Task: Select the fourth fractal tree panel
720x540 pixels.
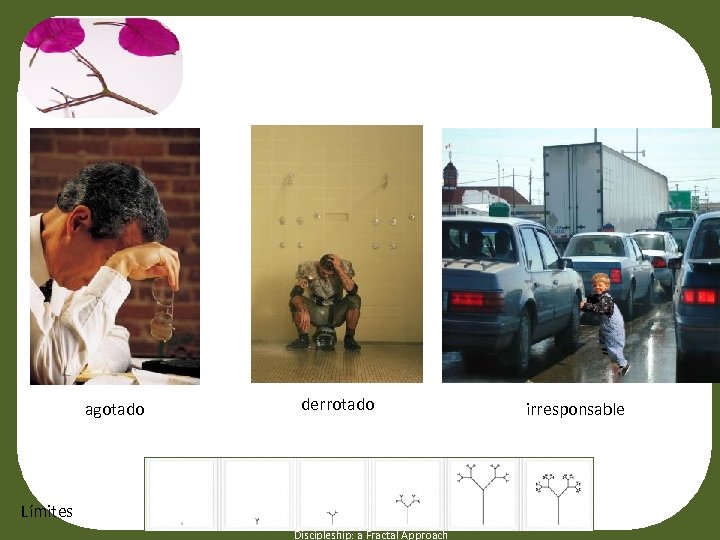Action: pyautogui.click(x=407, y=494)
